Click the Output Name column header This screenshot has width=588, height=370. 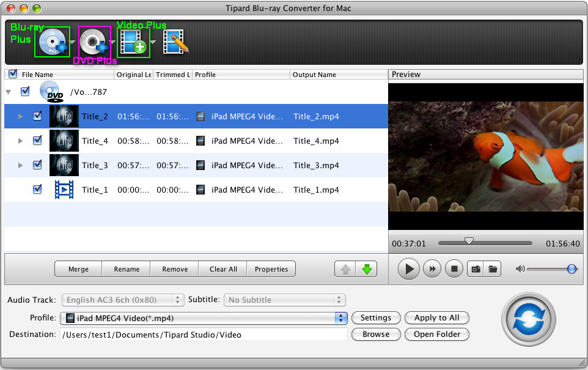click(x=339, y=74)
